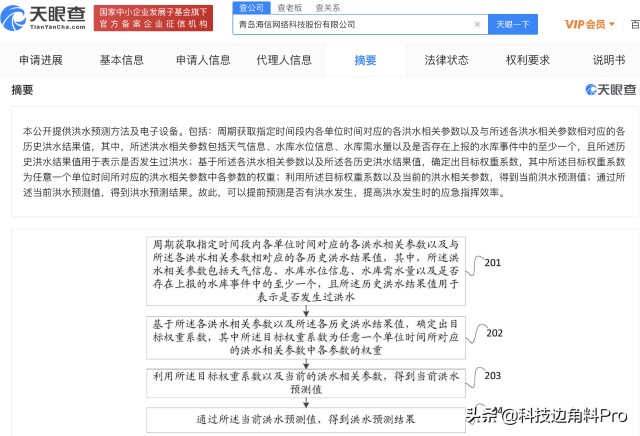Open the 代理人信息 tab

coord(284,60)
